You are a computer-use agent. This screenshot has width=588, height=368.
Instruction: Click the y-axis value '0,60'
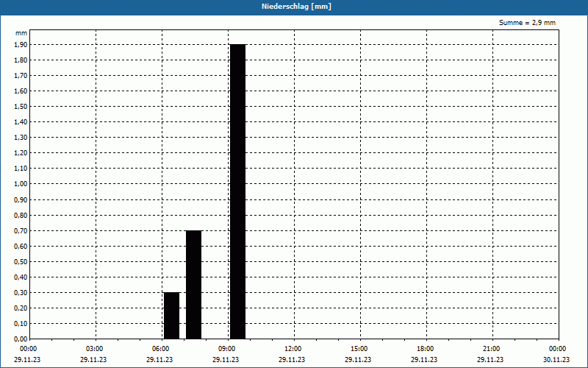21,247
